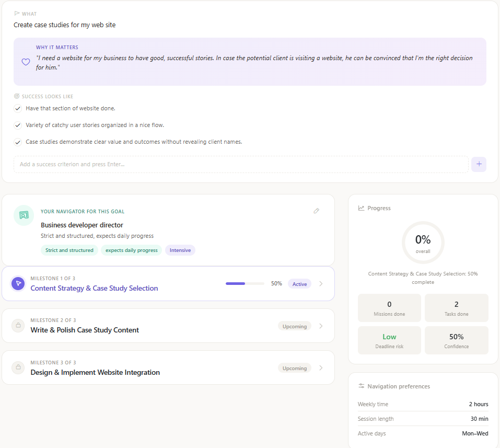Screen dimensions: 500x448
Task: Toggle check for 'Have that section of website done'
Action: coord(18,109)
